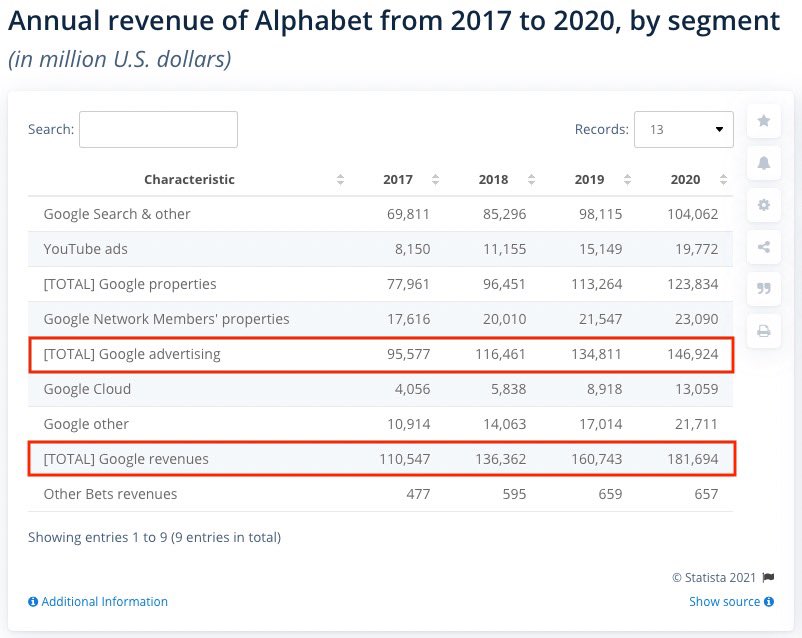Click the 2019 column header label

[x=589, y=180]
